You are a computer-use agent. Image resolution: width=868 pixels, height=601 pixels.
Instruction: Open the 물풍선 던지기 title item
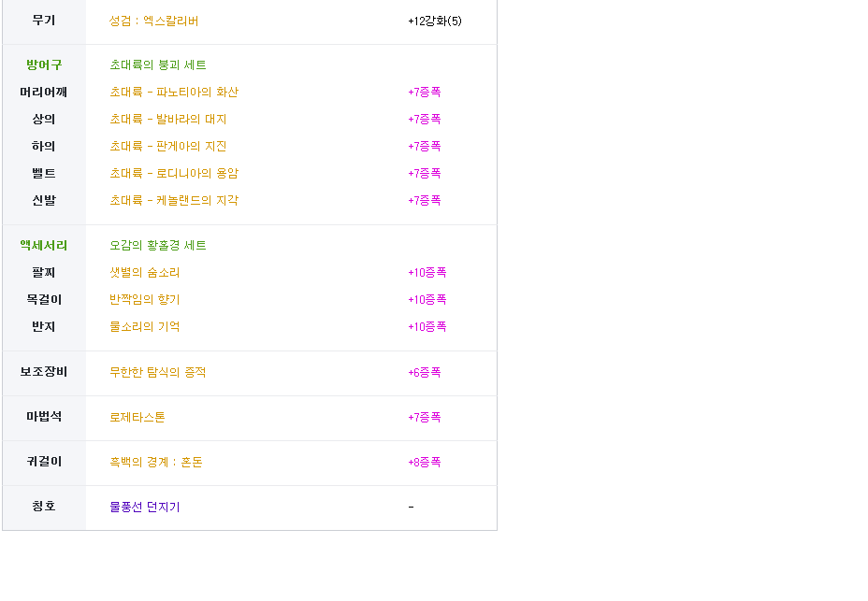tap(144, 507)
